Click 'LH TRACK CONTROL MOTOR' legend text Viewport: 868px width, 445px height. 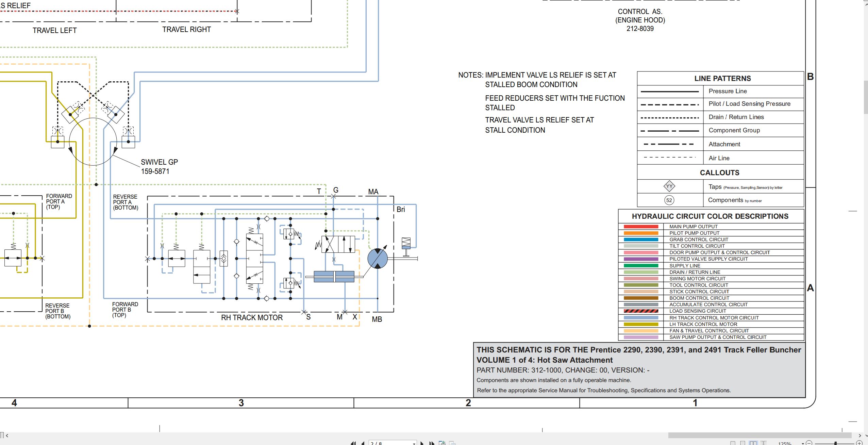click(703, 324)
